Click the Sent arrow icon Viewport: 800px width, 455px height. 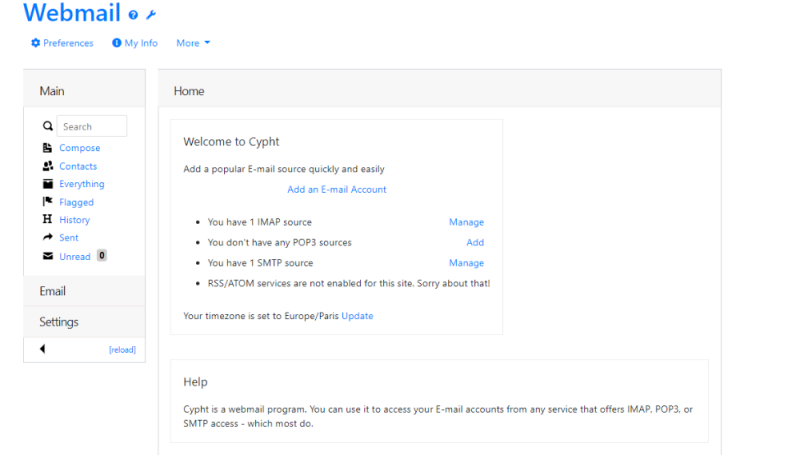pos(47,237)
